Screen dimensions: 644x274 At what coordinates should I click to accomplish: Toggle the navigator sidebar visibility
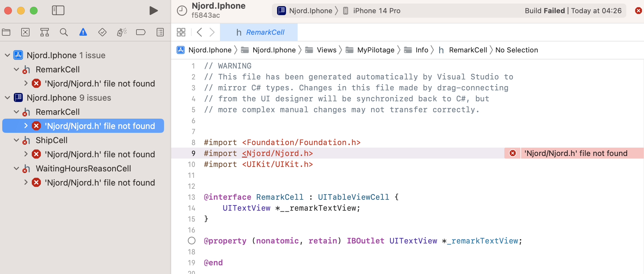point(58,11)
